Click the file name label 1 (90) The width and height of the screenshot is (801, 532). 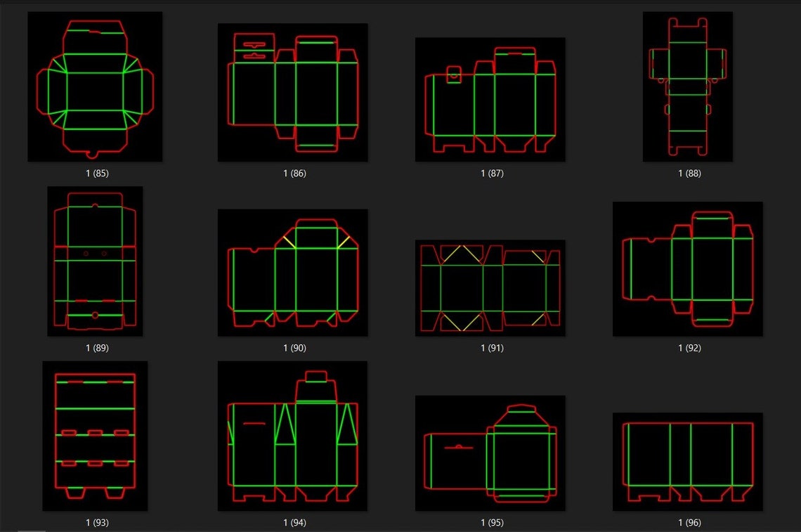pos(295,348)
